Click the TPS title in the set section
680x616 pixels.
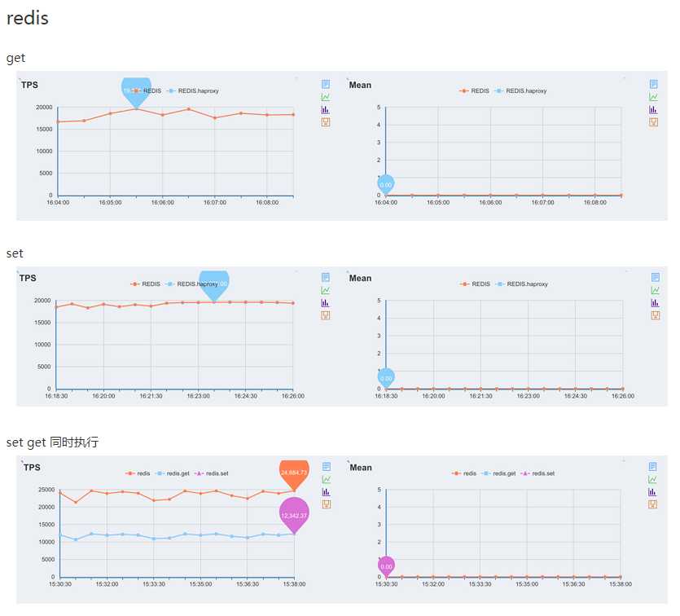28,278
